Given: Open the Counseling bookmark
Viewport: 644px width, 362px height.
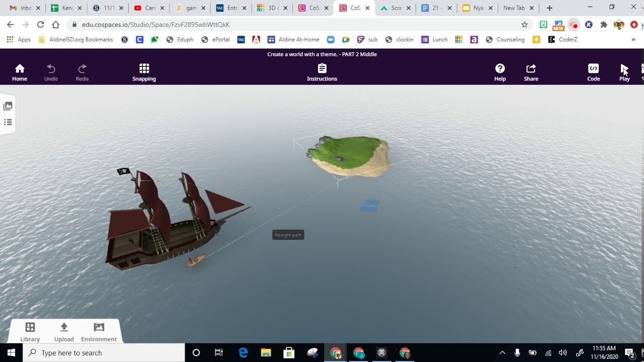Looking at the screenshot, I should 505,40.
